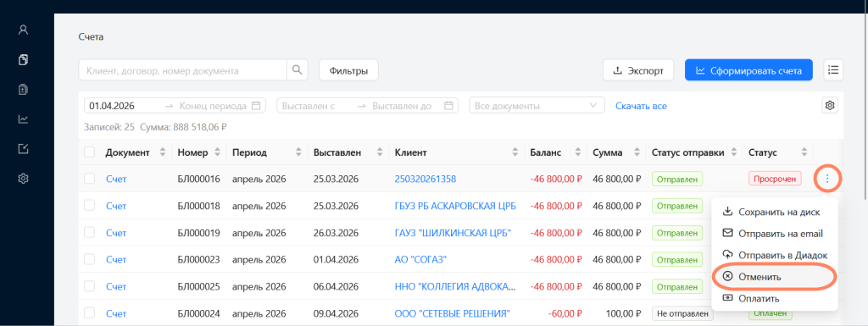Tick checkbox for invoice БЛ000018
Viewport: 868px width, 326px height.
90,206
